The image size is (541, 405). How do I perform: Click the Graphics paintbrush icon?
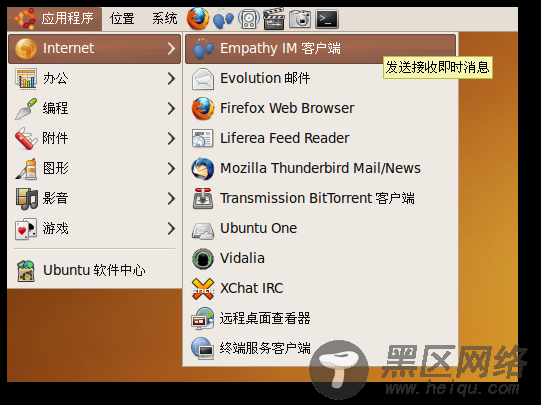[x=26, y=169]
